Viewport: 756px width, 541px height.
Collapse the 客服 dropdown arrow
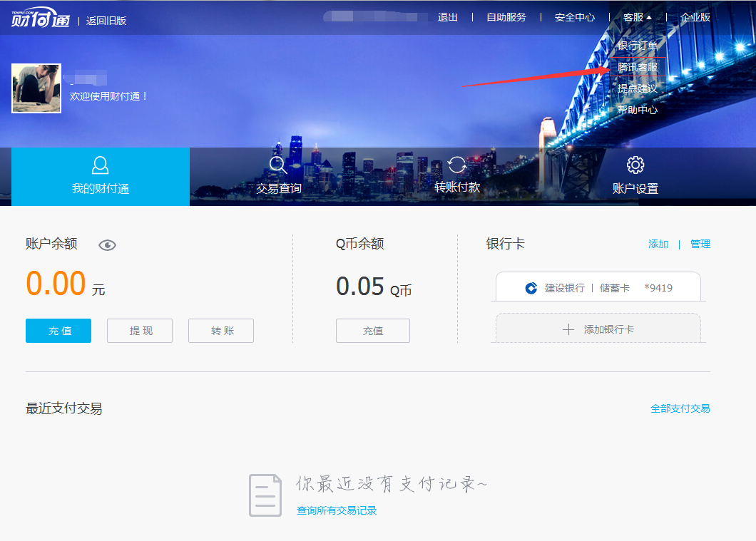click(649, 17)
